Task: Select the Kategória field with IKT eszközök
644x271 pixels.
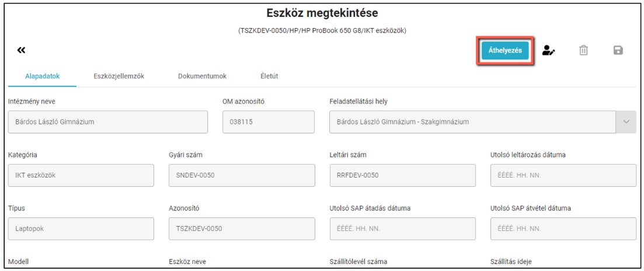Action: pyautogui.click(x=81, y=175)
